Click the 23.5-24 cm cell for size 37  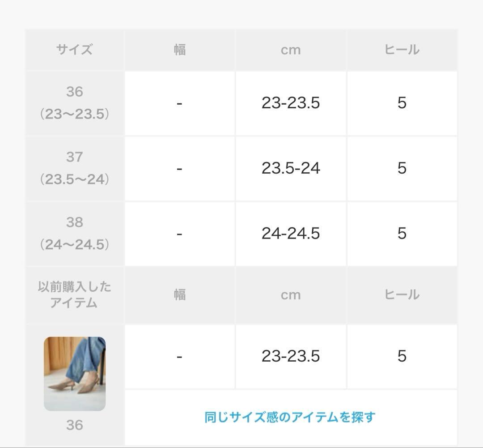291,169
